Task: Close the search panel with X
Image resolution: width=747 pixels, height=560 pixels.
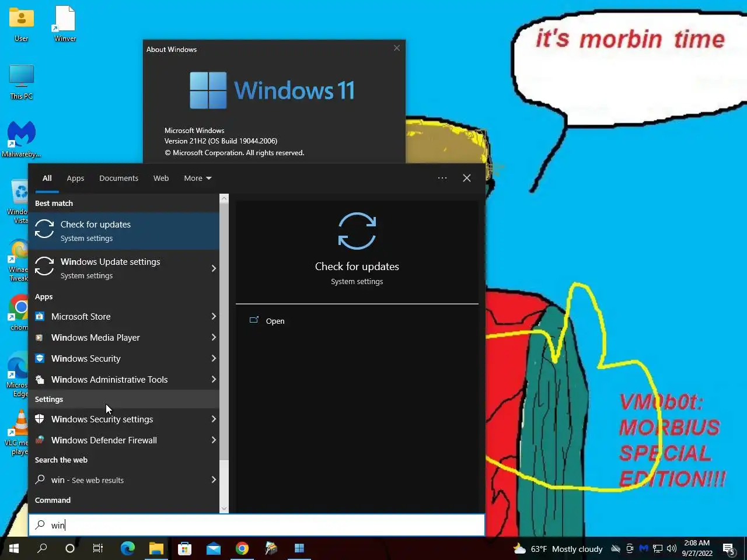Action: 467,178
